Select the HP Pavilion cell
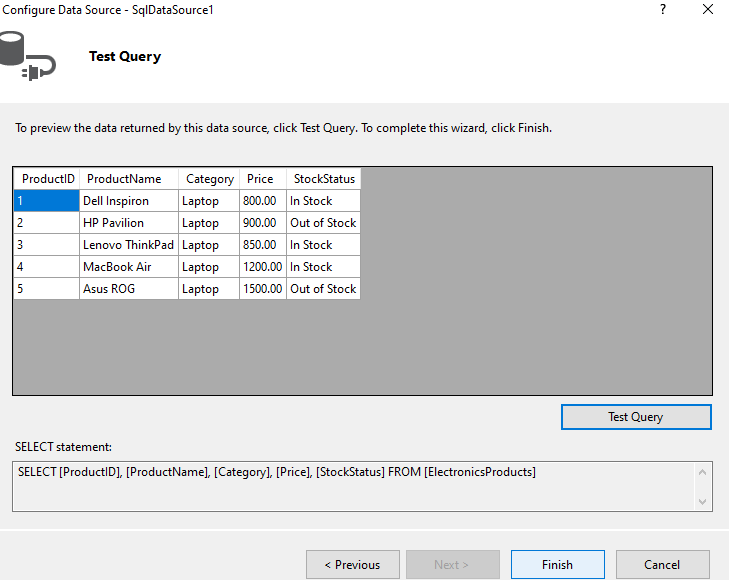The width and height of the screenshot is (729, 580). point(129,223)
